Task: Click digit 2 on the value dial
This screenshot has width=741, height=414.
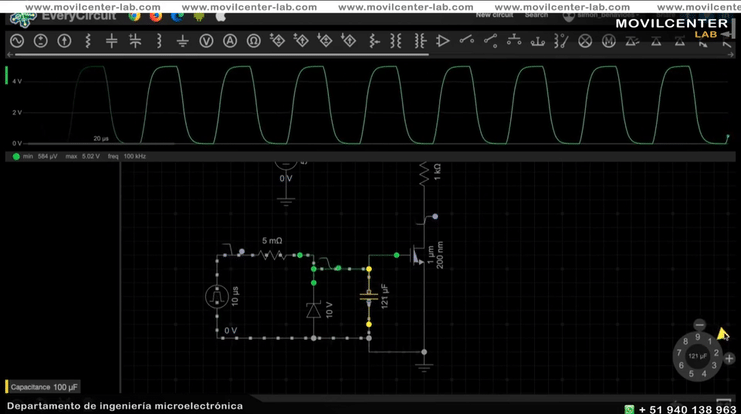Action: point(716,353)
